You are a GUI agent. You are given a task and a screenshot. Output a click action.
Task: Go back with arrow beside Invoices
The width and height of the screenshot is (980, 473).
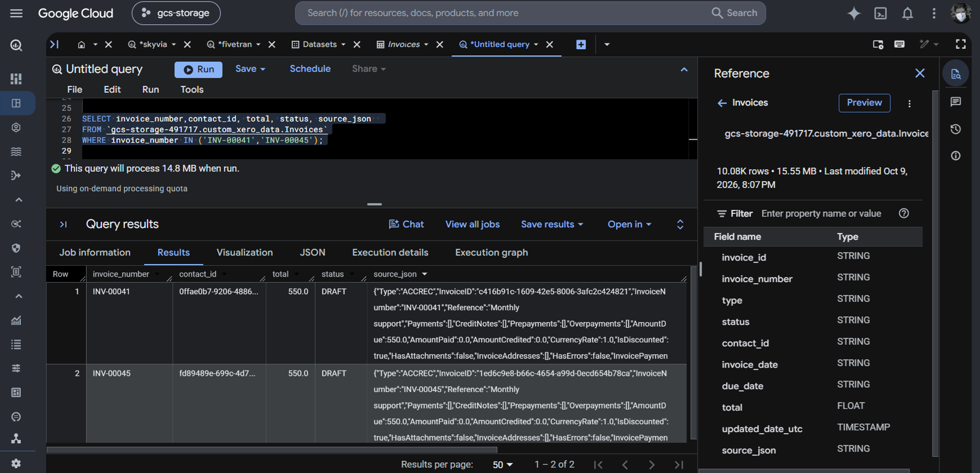[x=722, y=103]
